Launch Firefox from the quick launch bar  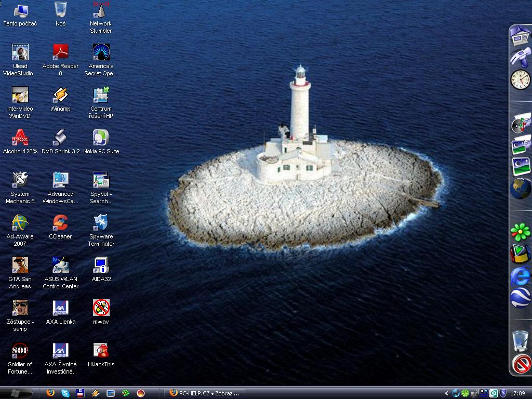pyautogui.click(x=50, y=393)
